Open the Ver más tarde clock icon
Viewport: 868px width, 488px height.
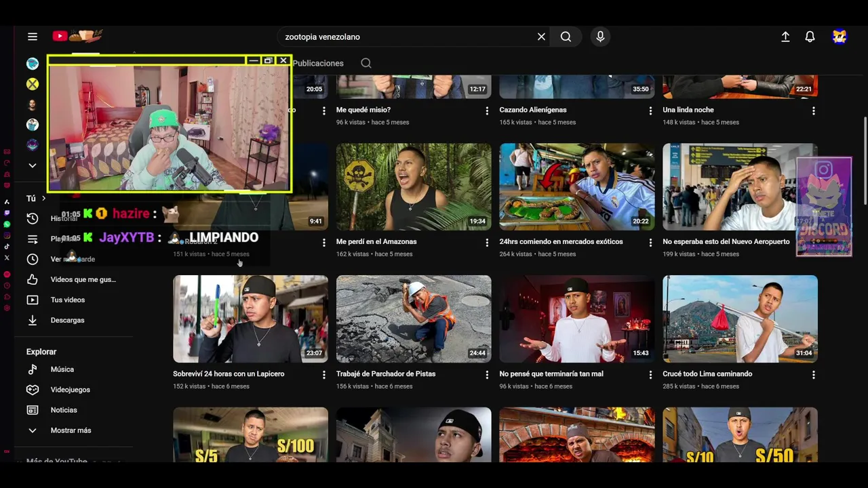pos(32,259)
